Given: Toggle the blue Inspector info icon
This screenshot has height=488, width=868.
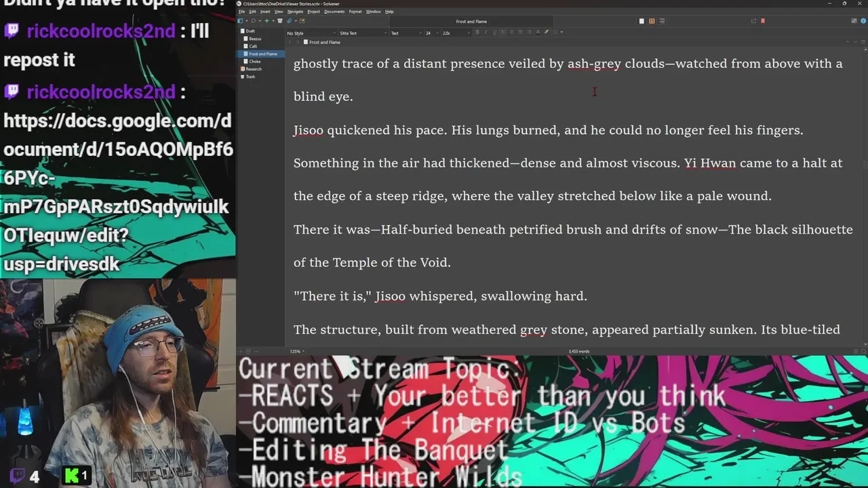Looking at the screenshot, I should click(x=863, y=21).
